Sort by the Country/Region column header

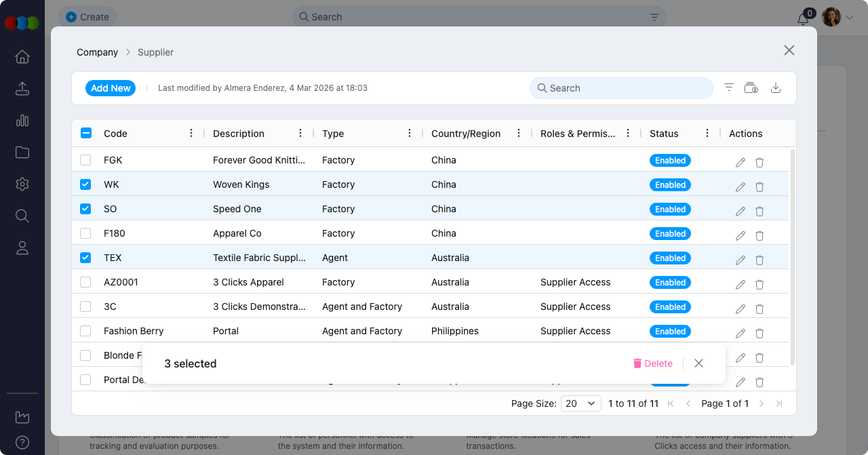[466, 134]
